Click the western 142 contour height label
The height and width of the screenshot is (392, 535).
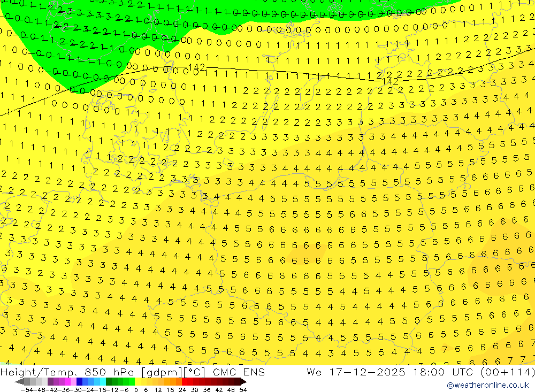click(x=197, y=67)
